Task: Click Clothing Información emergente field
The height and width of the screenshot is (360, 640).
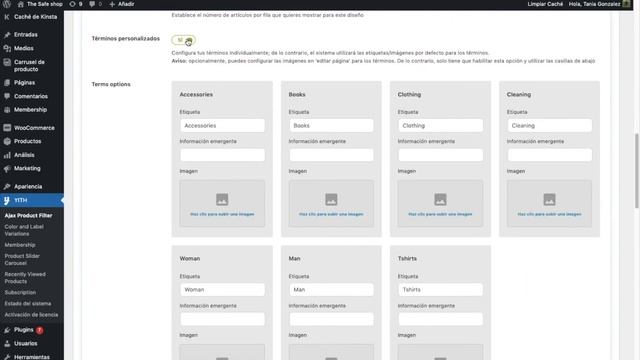Action: (x=440, y=155)
